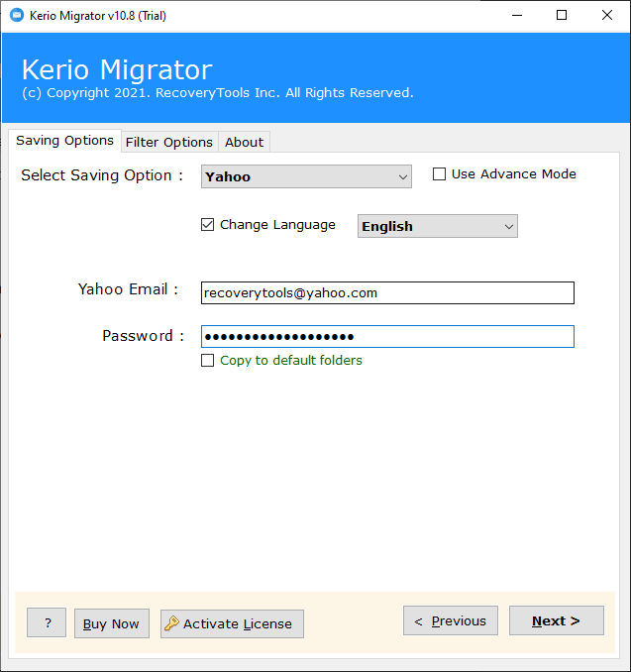Go to the About tab
Image resolution: width=631 pixels, height=672 pixels.
pyautogui.click(x=244, y=143)
